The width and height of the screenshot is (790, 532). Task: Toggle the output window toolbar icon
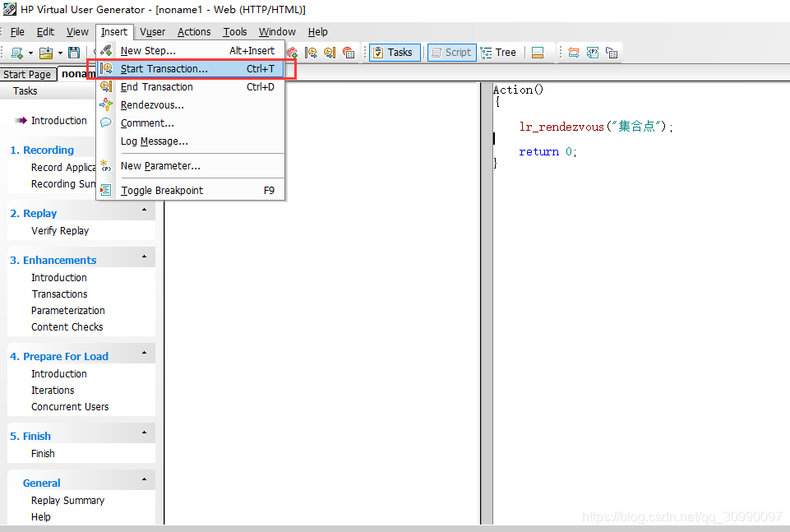[538, 53]
